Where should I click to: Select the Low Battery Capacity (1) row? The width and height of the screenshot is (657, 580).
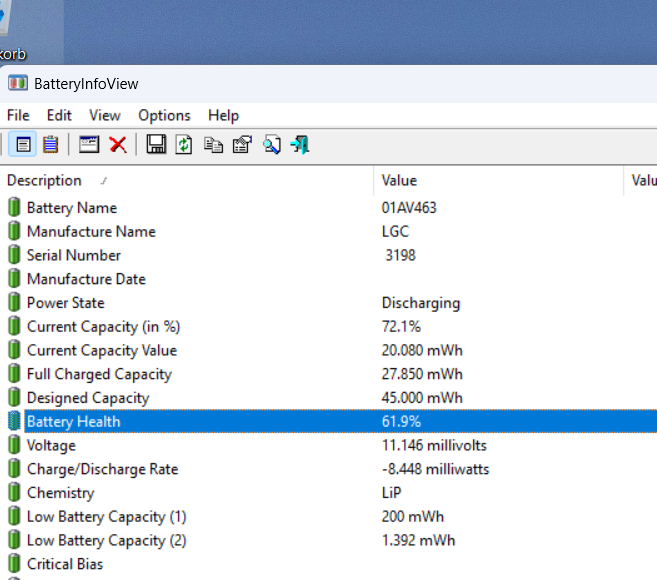[328, 516]
